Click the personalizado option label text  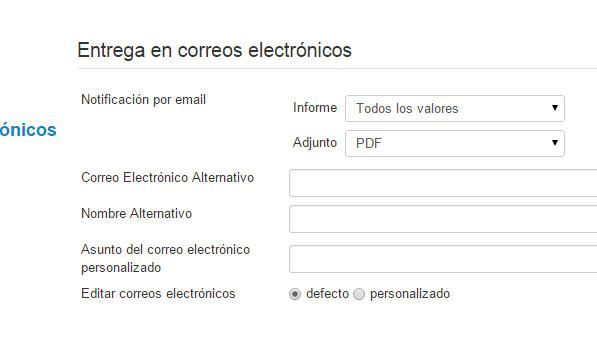410,294
